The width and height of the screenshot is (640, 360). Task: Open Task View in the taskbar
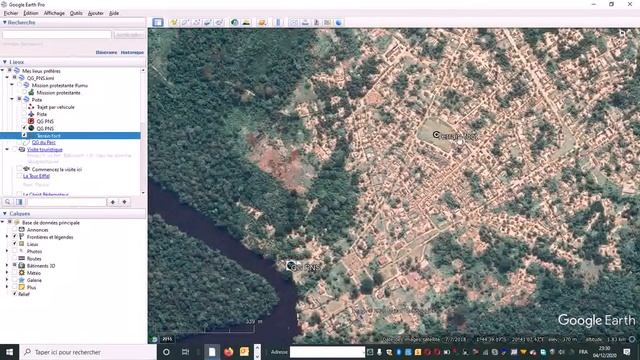pyautogui.click(x=185, y=352)
